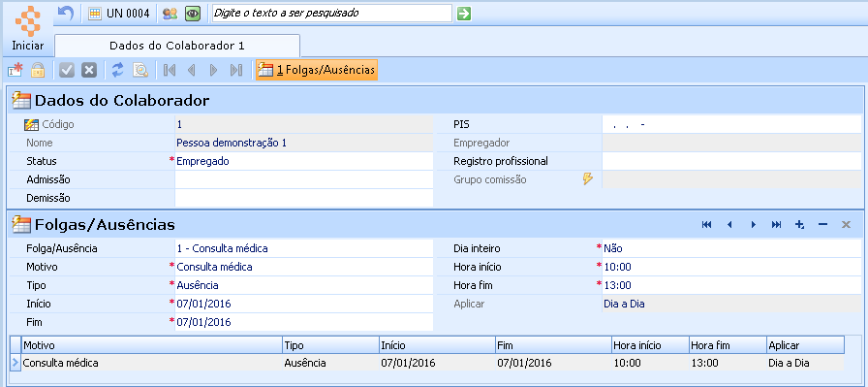Go to previous record in main toolbar
Viewport: 868px width, 387px height.
pos(192,71)
